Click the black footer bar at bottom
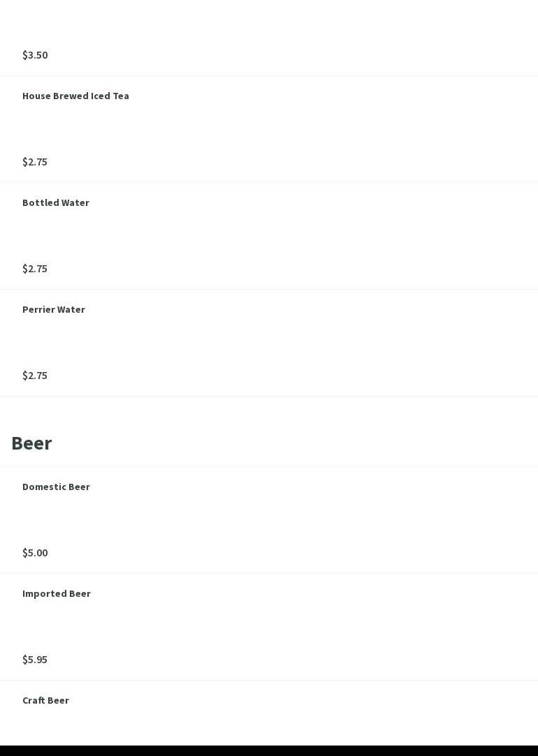The width and height of the screenshot is (538, 756). [x=269, y=750]
